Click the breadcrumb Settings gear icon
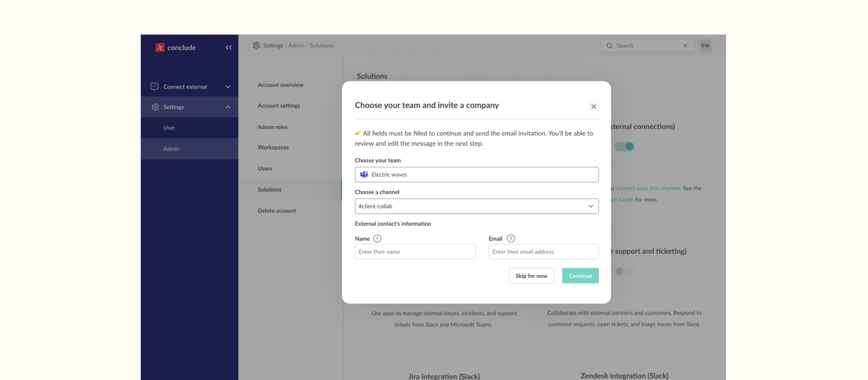The image size is (868, 380). point(256,45)
